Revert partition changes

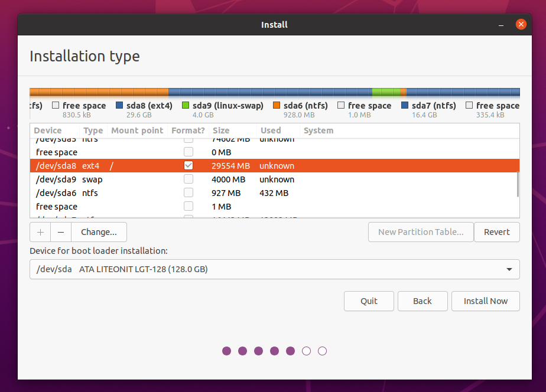(497, 232)
